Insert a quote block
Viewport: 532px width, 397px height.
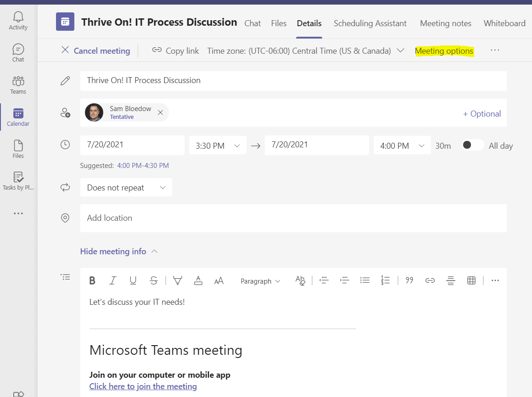coord(409,280)
